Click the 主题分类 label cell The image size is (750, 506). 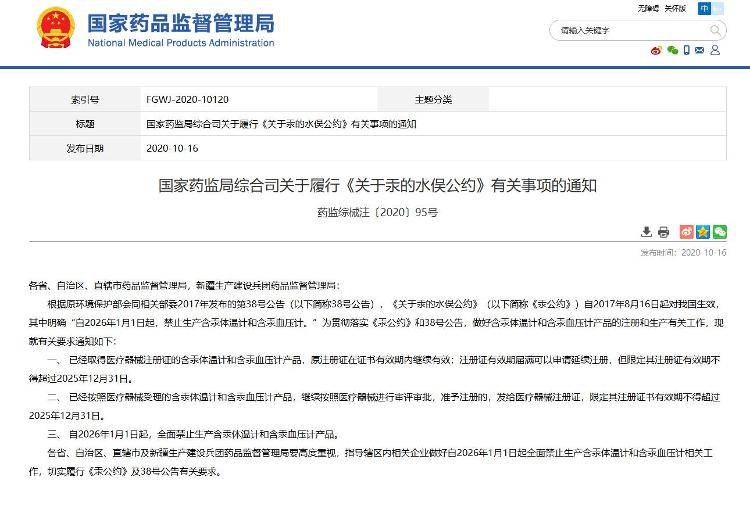click(x=433, y=99)
